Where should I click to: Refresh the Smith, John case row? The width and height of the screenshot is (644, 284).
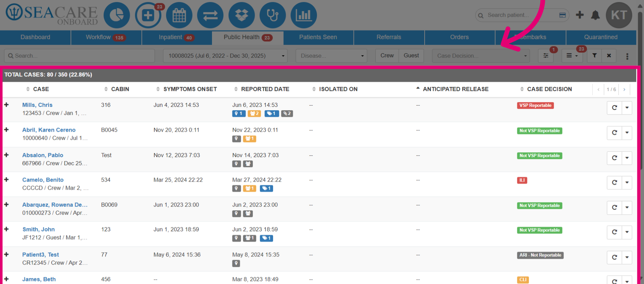(x=614, y=232)
